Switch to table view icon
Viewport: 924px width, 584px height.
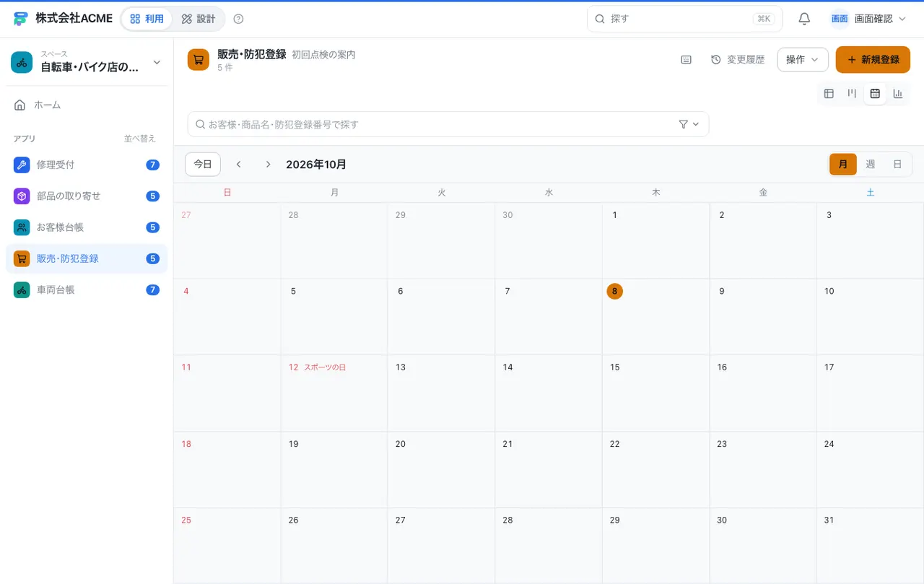pyautogui.click(x=829, y=93)
